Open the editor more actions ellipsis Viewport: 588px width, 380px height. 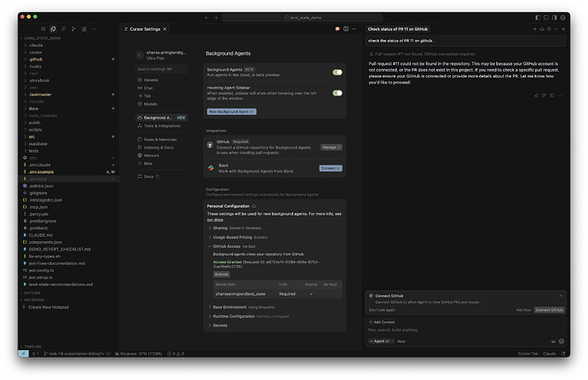coord(354,29)
